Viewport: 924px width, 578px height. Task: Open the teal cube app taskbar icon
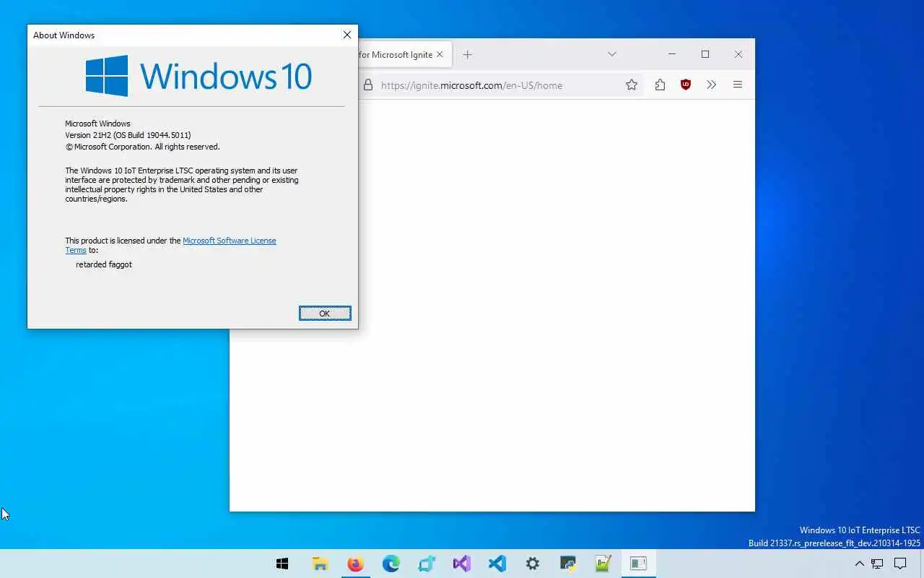pyautogui.click(x=427, y=564)
